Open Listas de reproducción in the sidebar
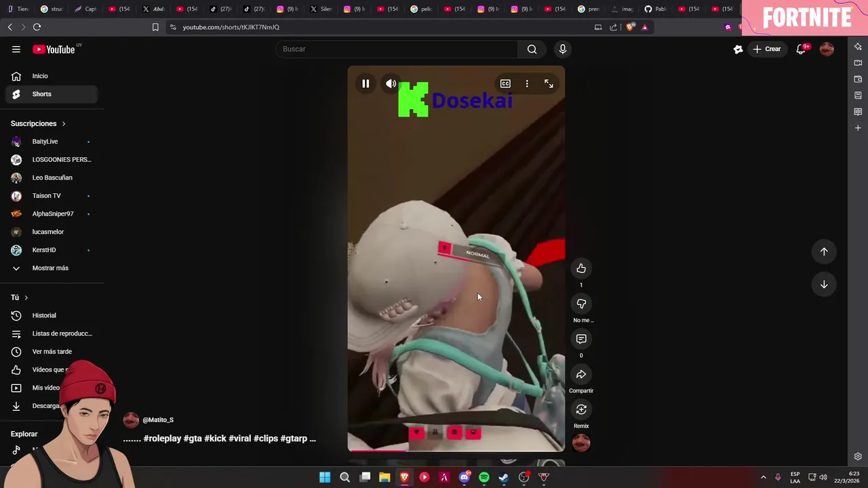868x488 pixels. point(52,333)
